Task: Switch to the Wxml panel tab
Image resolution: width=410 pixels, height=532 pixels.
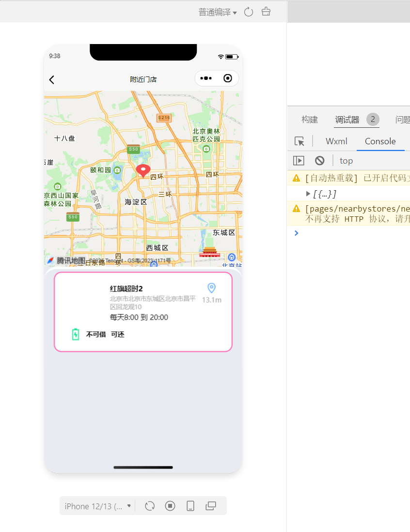Action: pos(336,141)
